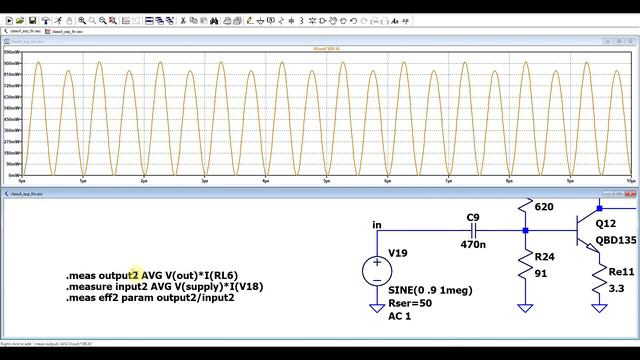
Task: Click the R24 resistor label
Action: [544, 257]
